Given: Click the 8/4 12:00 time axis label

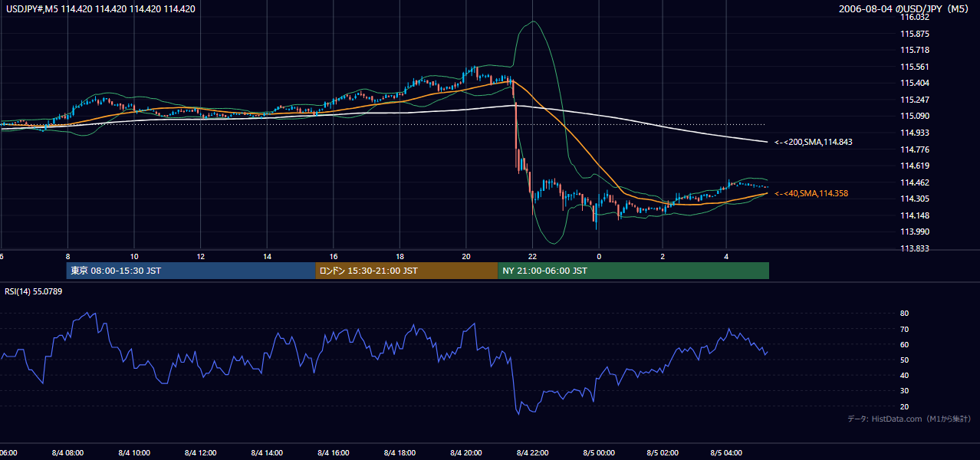Looking at the screenshot, I should pyautogui.click(x=201, y=452).
